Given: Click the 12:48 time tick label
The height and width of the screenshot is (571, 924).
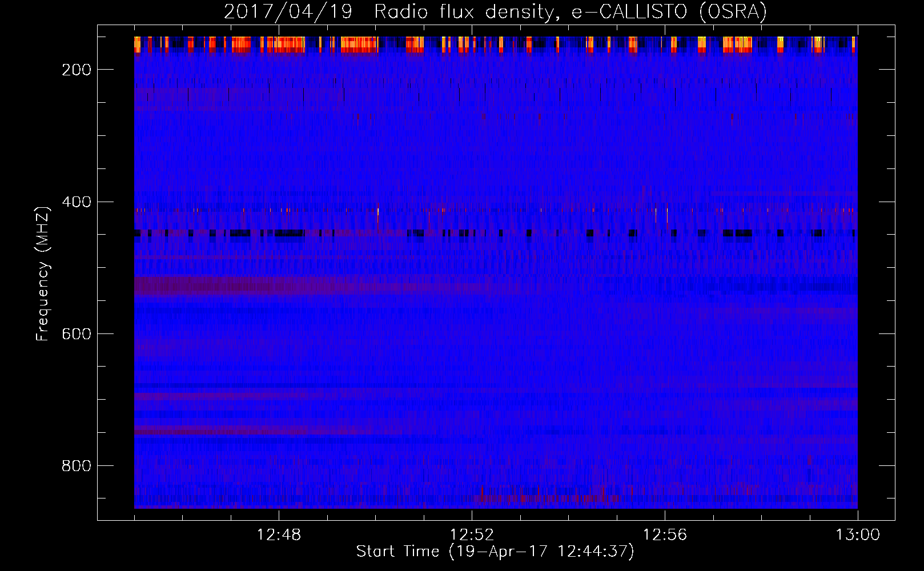Looking at the screenshot, I should [x=279, y=535].
